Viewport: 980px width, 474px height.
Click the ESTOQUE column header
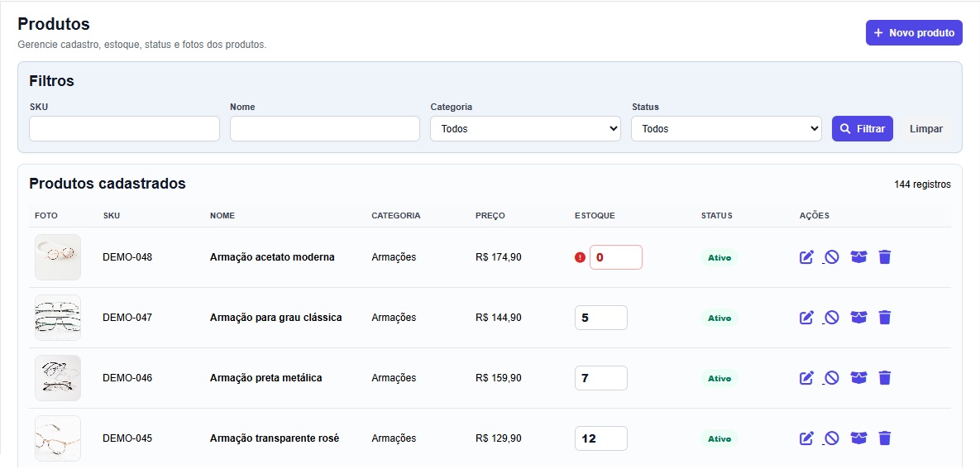point(595,216)
